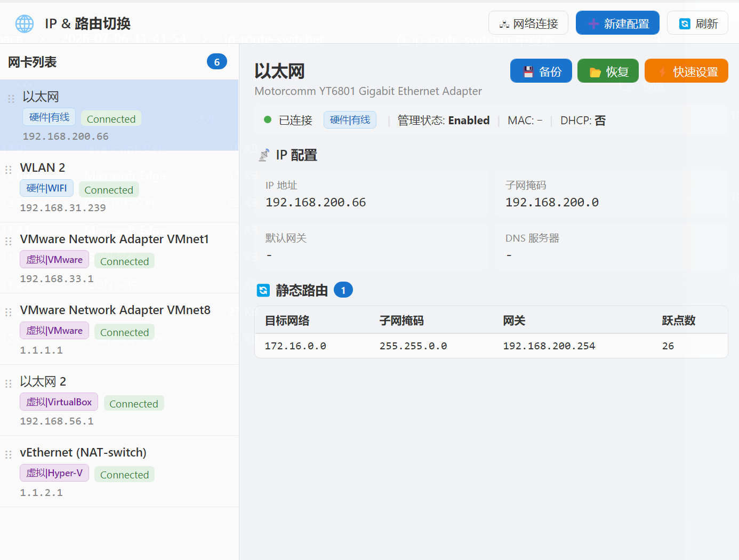Back up the config using 备份
The width and height of the screenshot is (739, 560).
[x=541, y=71]
